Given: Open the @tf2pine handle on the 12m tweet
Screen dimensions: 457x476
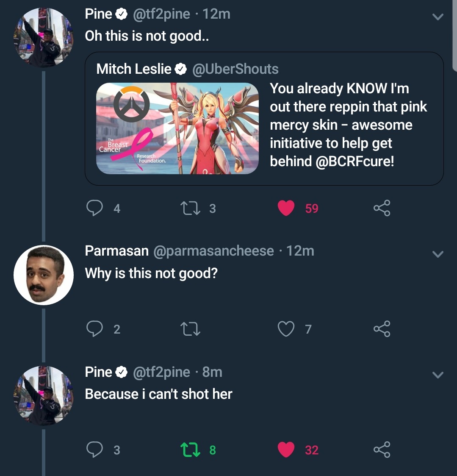Looking at the screenshot, I should 161,14.
